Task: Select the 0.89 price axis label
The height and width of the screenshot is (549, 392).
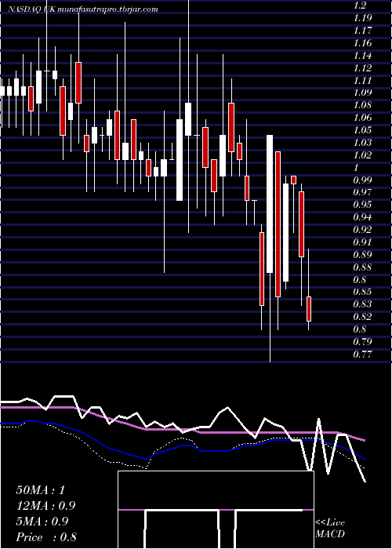Action: click(x=362, y=255)
